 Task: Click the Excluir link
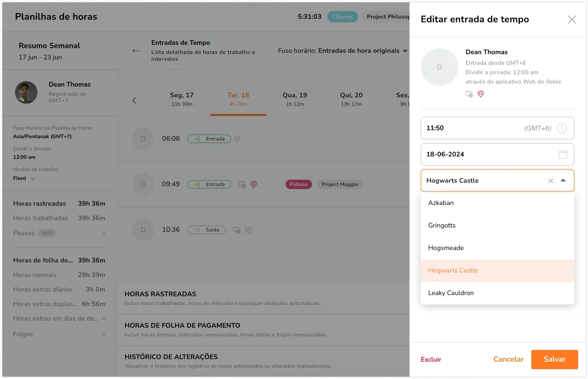431,359
